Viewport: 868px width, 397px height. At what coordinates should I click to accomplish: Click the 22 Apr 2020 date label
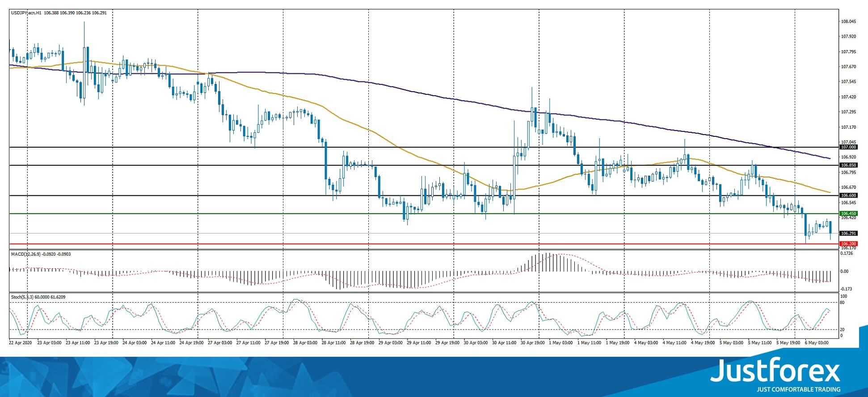(x=21, y=343)
